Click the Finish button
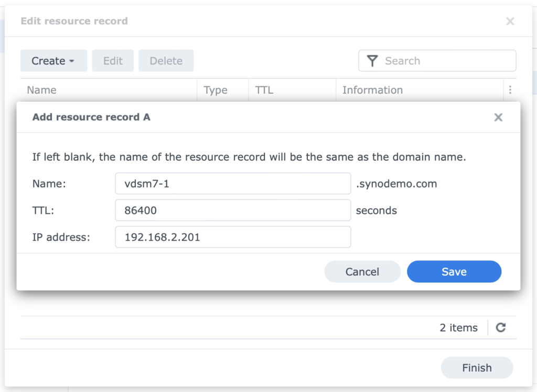 click(x=477, y=368)
